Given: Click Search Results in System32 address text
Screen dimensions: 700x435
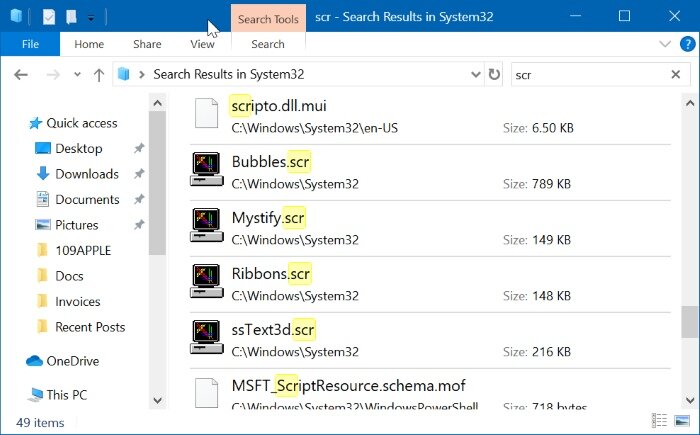Looking at the screenshot, I should click(229, 74).
